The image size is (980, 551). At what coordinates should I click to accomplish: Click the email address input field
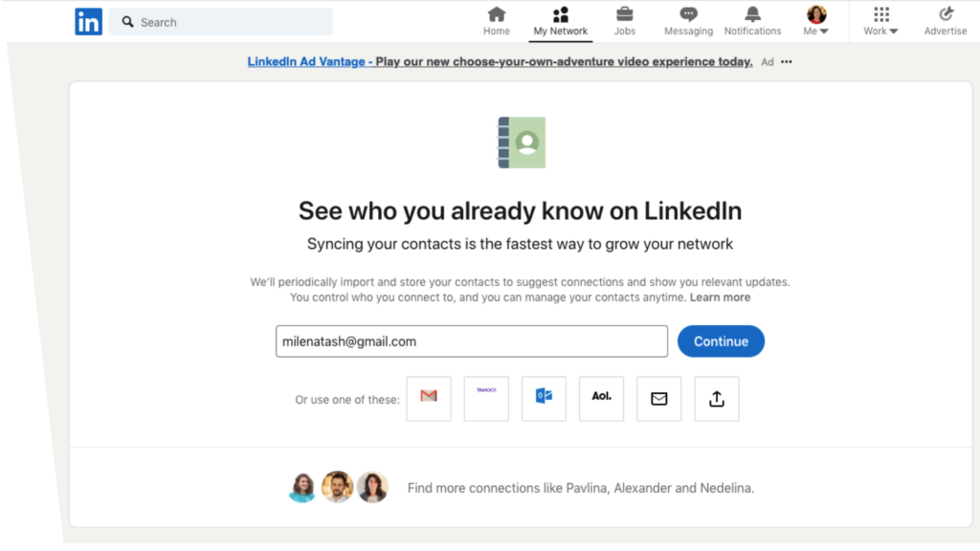(x=472, y=342)
